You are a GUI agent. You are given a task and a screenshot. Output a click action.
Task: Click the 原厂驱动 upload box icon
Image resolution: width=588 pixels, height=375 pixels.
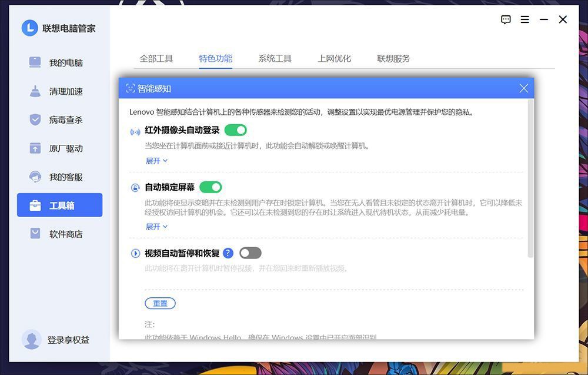pyautogui.click(x=35, y=148)
